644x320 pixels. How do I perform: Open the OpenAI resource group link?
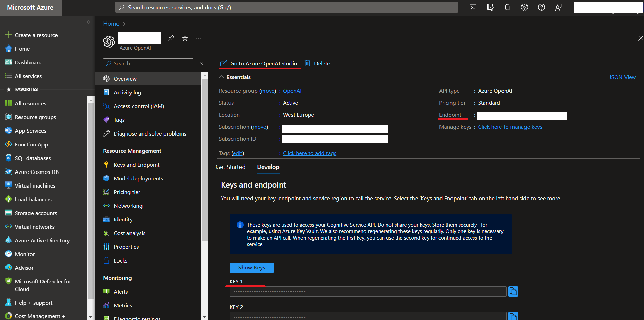click(x=292, y=91)
